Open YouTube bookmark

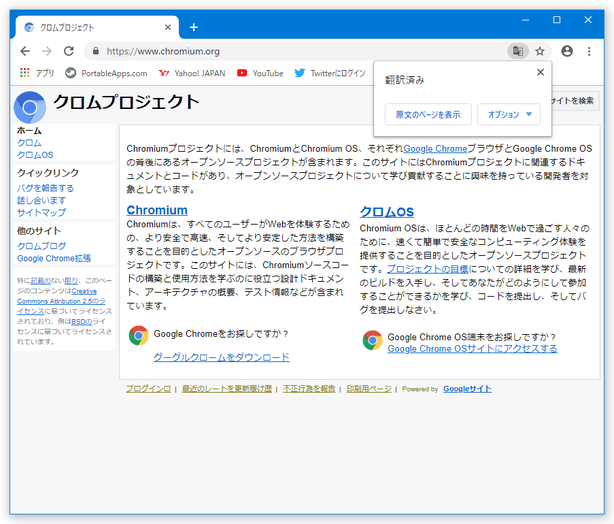pos(260,73)
